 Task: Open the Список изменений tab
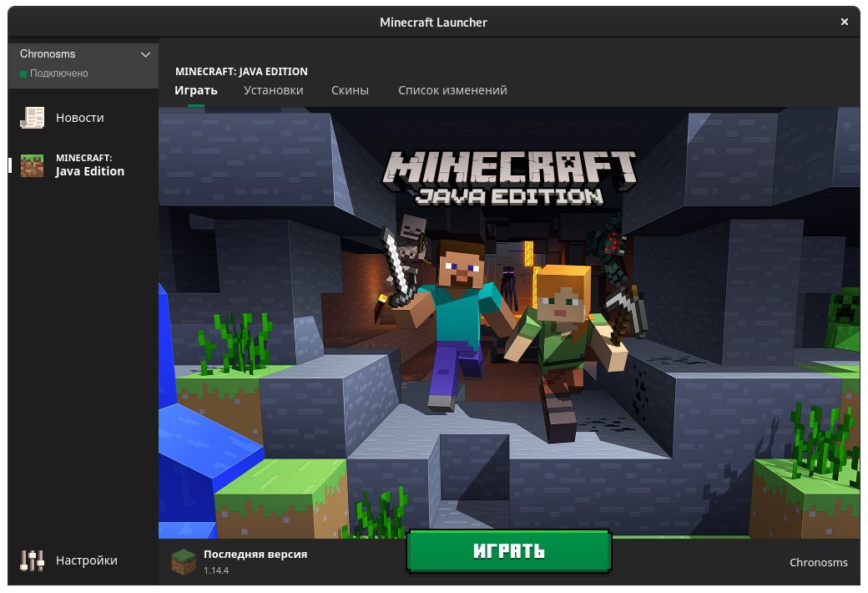point(452,90)
